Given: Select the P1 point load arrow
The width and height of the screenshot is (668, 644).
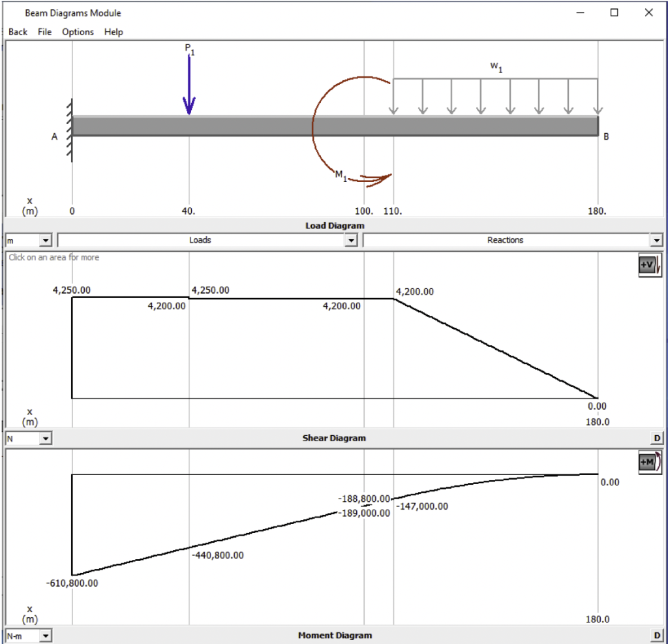Looking at the screenshot, I should coord(189,85).
